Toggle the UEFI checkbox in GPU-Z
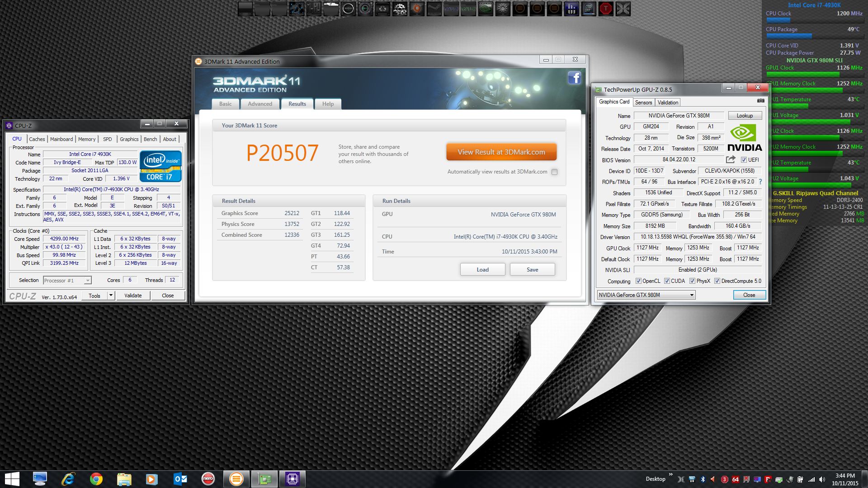Screen dimensions: 868x488 (744, 160)
